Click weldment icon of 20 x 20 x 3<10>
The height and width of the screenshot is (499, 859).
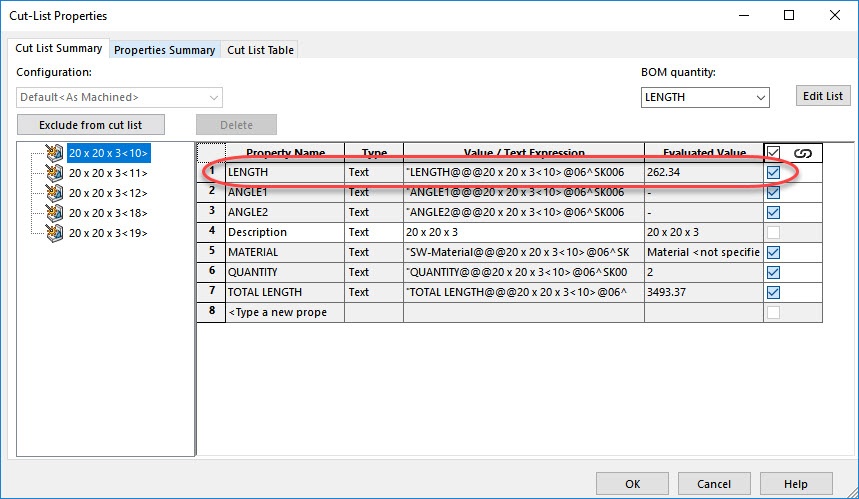click(x=54, y=153)
